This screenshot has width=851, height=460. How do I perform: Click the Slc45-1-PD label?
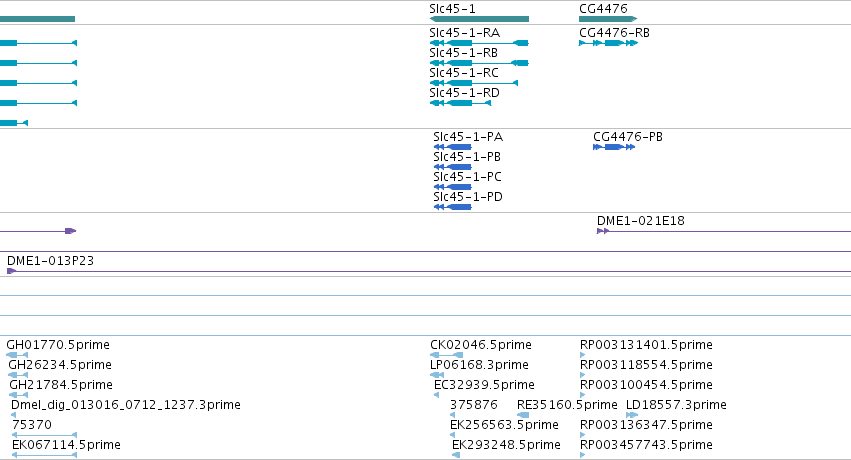click(x=468, y=197)
